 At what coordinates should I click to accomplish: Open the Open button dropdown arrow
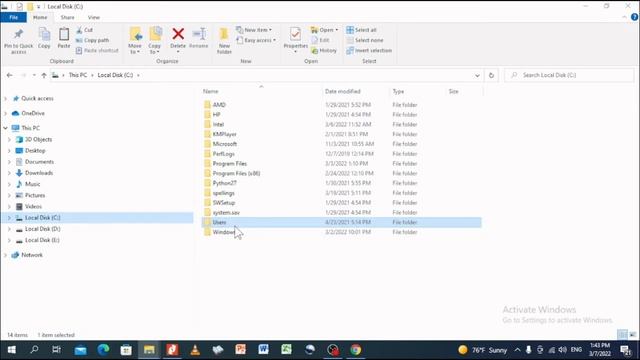point(337,30)
